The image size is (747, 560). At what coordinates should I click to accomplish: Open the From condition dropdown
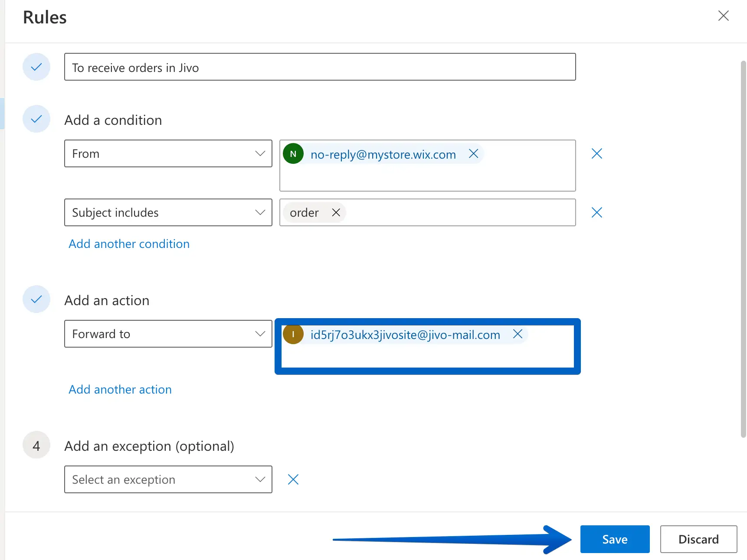pyautogui.click(x=168, y=154)
